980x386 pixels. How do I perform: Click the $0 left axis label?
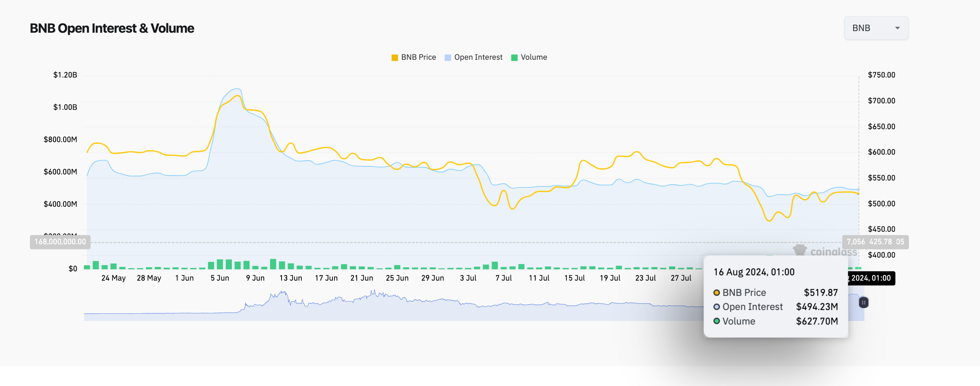click(x=73, y=269)
